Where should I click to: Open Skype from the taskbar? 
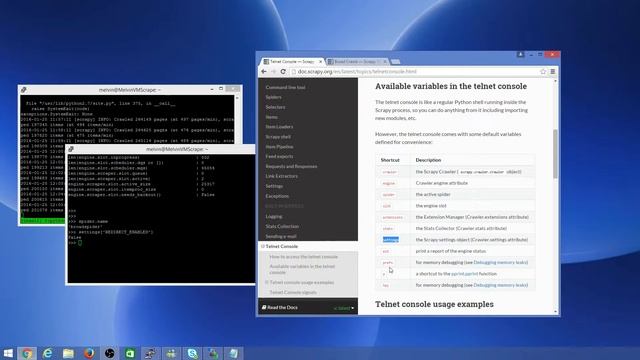[x=192, y=353]
